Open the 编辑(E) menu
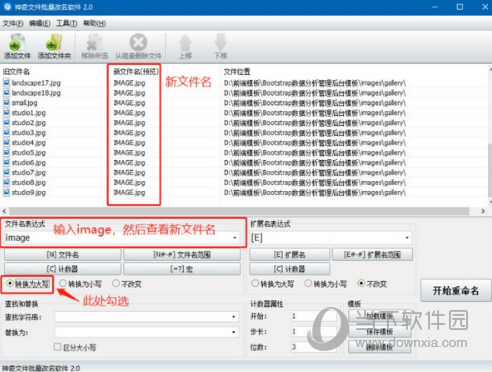492x372 pixels. coord(39,23)
